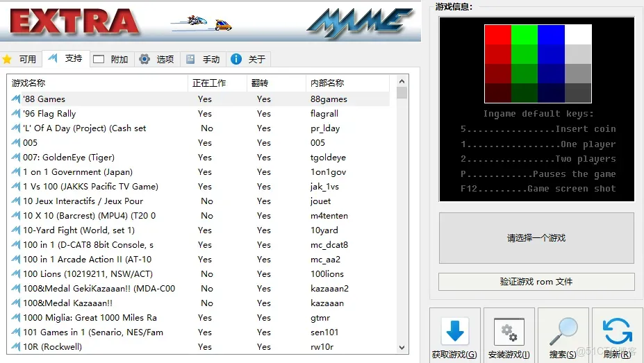The width and height of the screenshot is (644, 363).
Task: Select the '88 Games row
Action: 199,99
